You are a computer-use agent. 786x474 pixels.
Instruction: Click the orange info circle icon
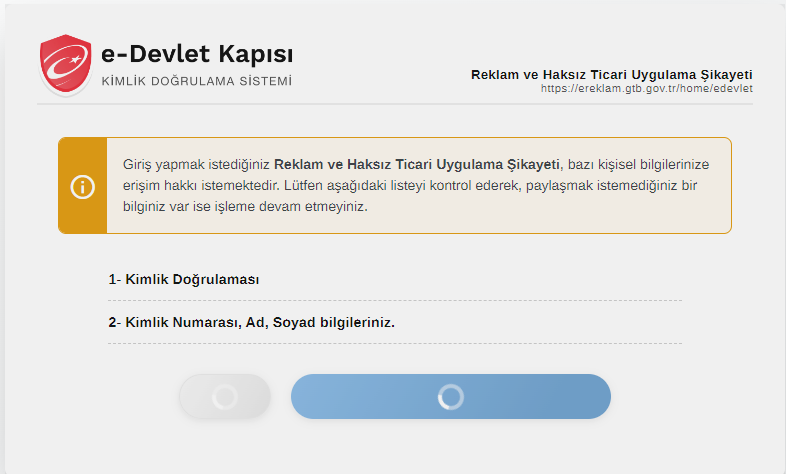point(83,187)
